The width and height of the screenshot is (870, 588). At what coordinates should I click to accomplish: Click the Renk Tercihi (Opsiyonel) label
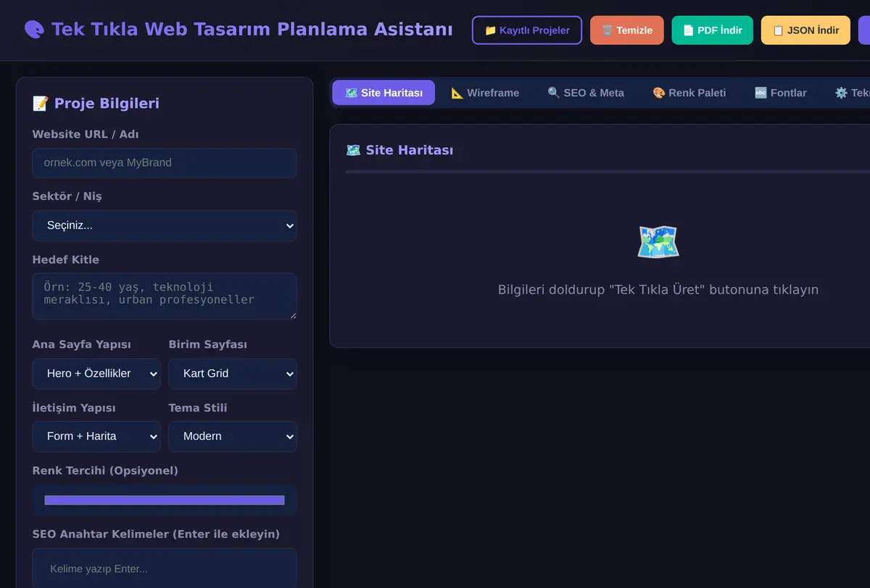(105, 471)
